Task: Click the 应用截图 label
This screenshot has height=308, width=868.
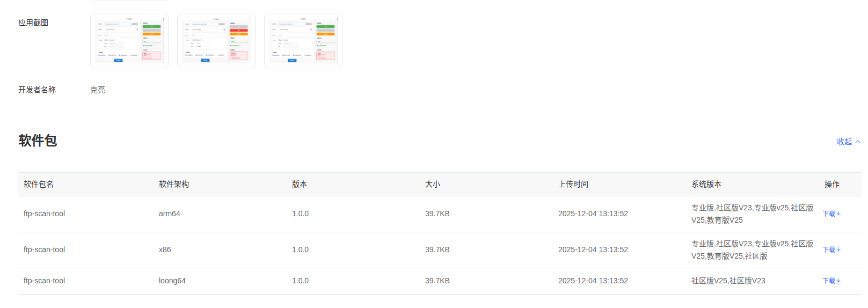Action: 33,23
